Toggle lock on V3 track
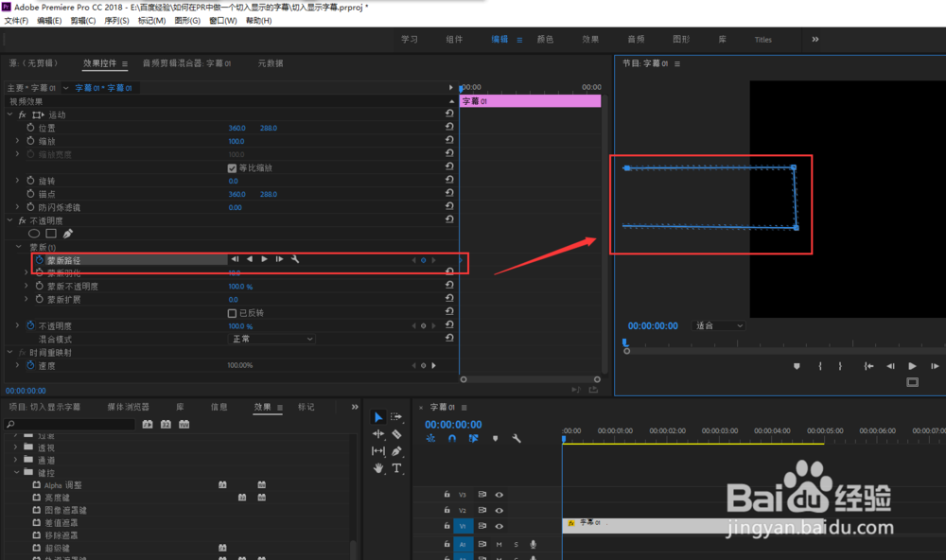This screenshot has height=560, width=946. pyautogui.click(x=447, y=494)
